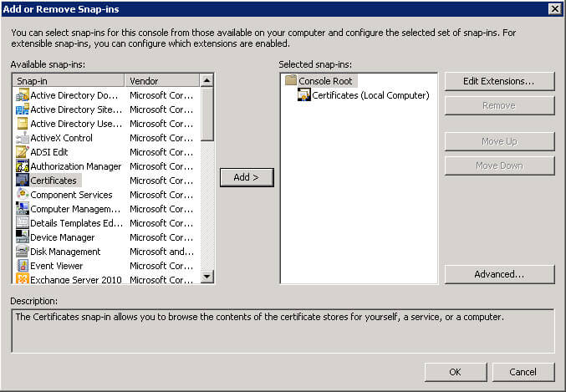Select Console Root in selected snap-ins

pos(325,81)
